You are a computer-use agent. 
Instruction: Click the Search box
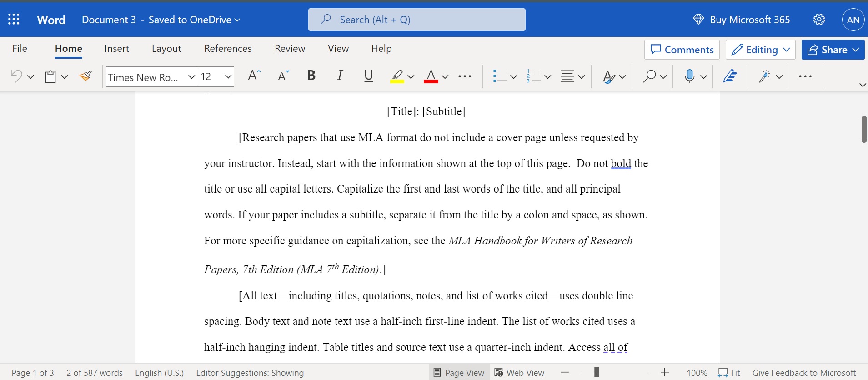coord(416,20)
